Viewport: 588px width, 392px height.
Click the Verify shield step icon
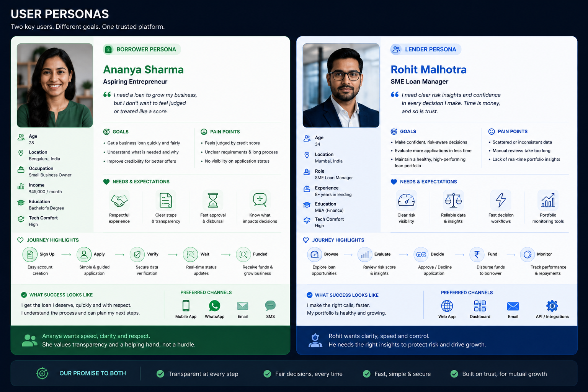(x=137, y=255)
